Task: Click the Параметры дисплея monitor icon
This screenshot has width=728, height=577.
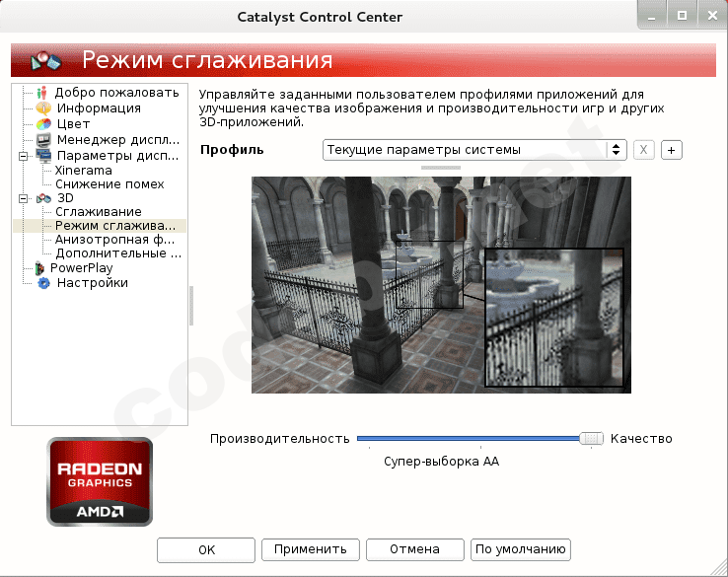Action: [x=43, y=156]
